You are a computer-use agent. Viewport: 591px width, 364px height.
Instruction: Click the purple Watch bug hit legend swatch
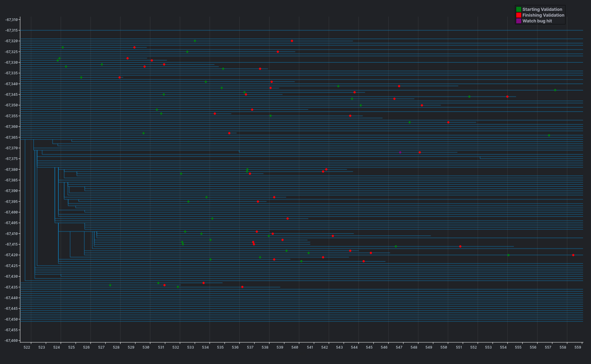click(x=519, y=21)
